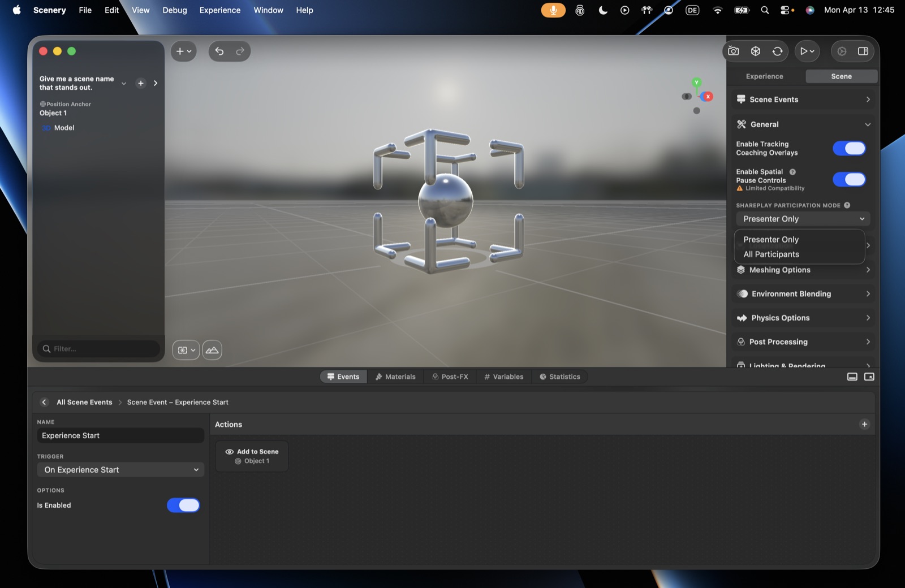Click the dimmed circular toolbar icon
This screenshot has width=905, height=588.
pyautogui.click(x=842, y=51)
